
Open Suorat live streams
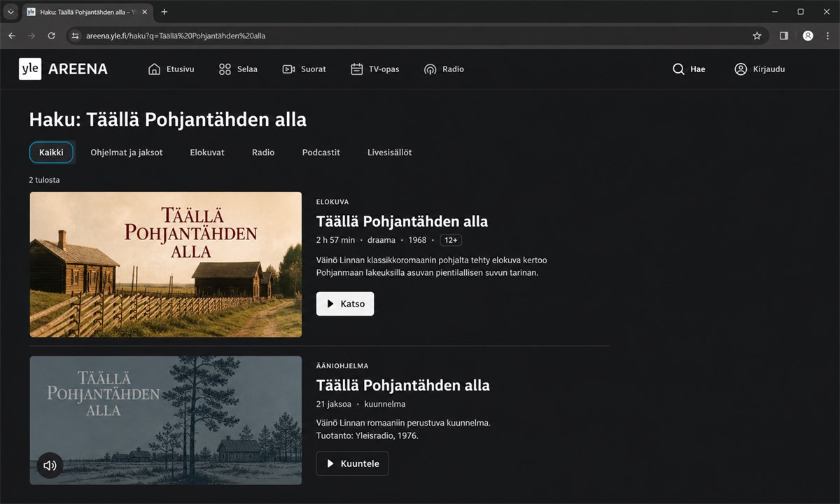click(x=304, y=69)
